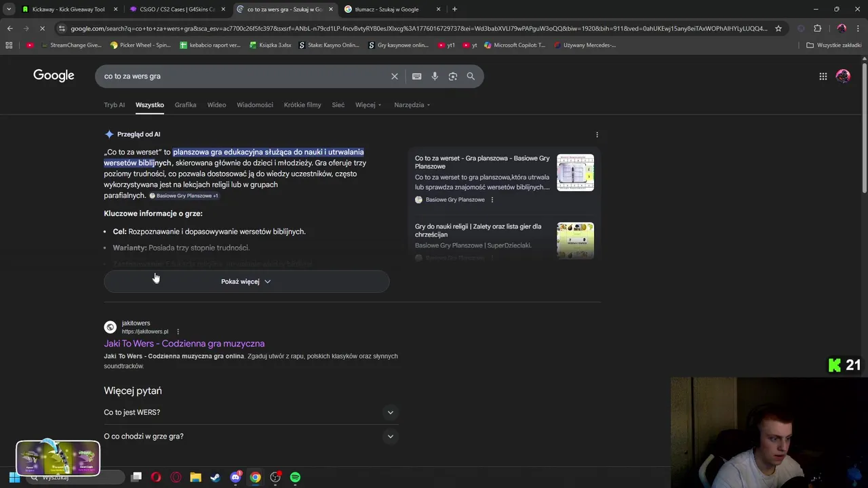868x488 pixels.
Task: Open Google account avatar on the page
Action: coord(843,77)
